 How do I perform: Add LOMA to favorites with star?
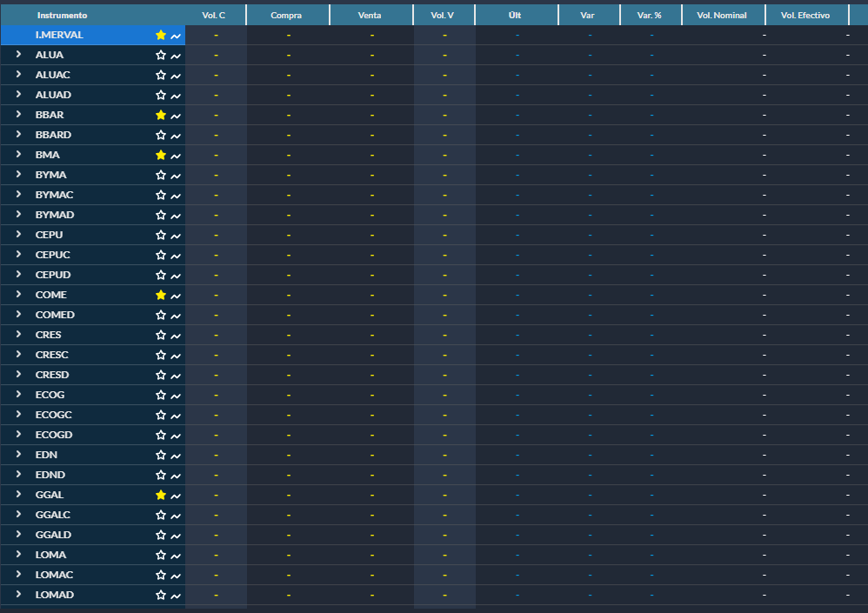click(161, 555)
